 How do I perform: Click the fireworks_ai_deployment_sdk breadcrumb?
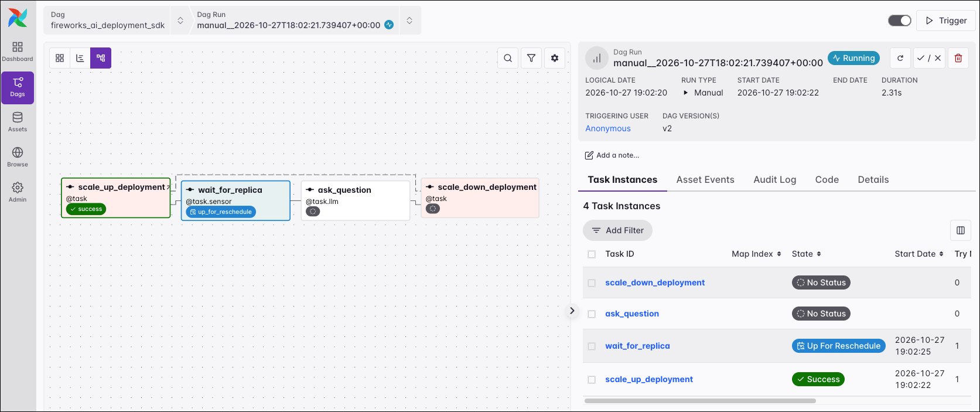tap(108, 25)
